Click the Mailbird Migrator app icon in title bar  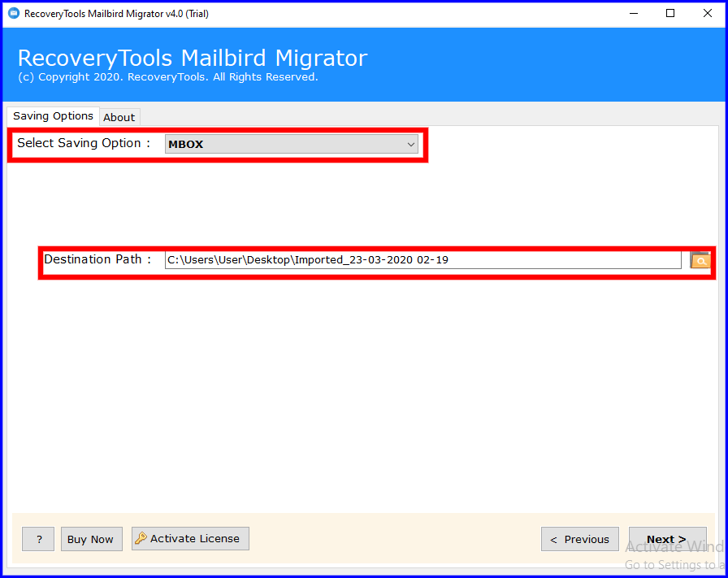click(14, 14)
